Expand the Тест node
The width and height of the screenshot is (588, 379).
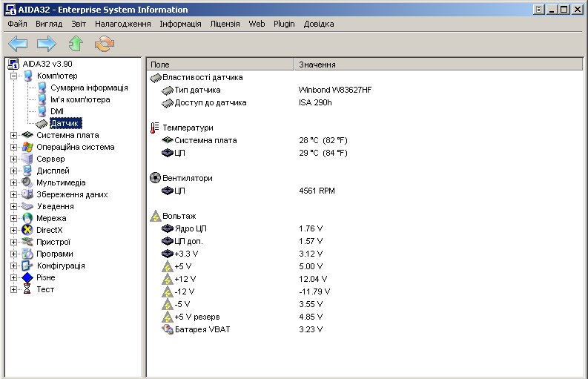pos(14,289)
